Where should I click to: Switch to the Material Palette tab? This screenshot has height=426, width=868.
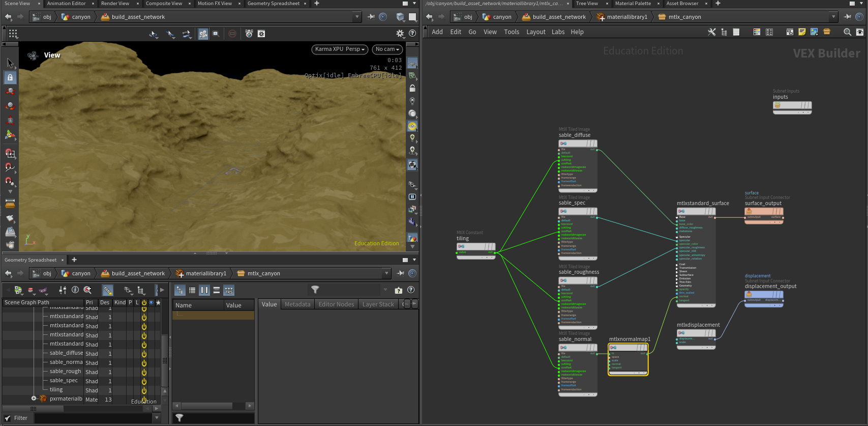pos(633,4)
